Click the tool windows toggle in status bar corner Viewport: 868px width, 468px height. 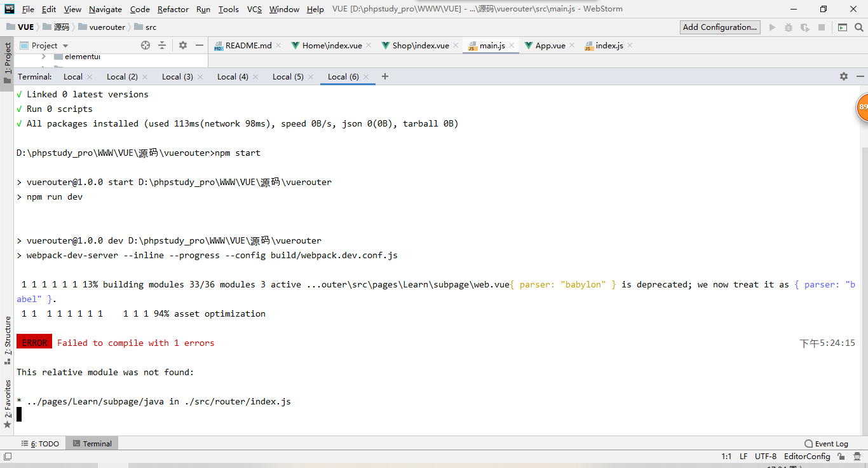[x=8, y=457]
